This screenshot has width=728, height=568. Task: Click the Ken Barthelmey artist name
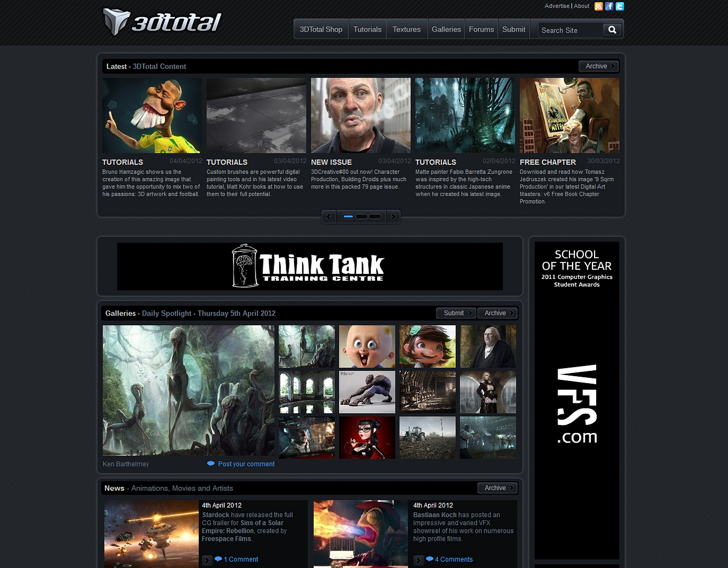[126, 464]
